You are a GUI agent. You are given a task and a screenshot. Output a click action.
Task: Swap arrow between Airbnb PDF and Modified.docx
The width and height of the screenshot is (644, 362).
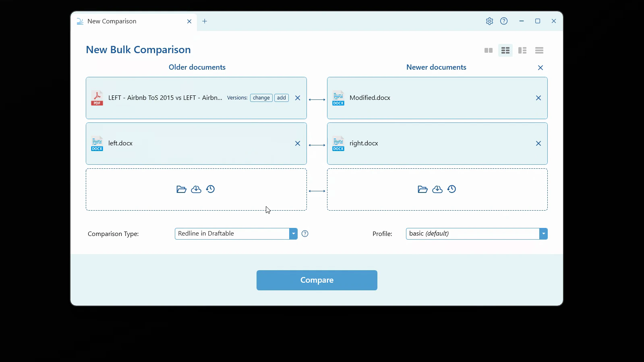tap(317, 99)
